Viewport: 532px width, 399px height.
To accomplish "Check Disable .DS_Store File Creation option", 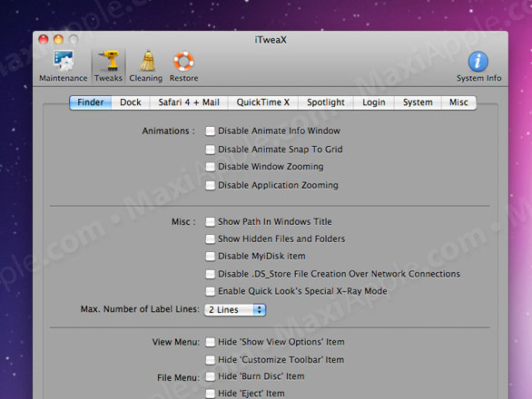I will coord(210,274).
